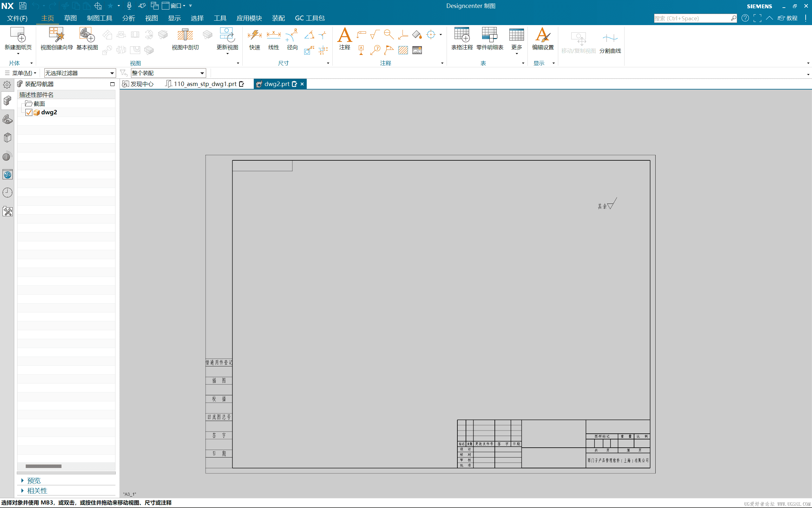The height and width of the screenshot is (508, 812).
Task: Open the File (文件) menu
Action: pos(17,18)
